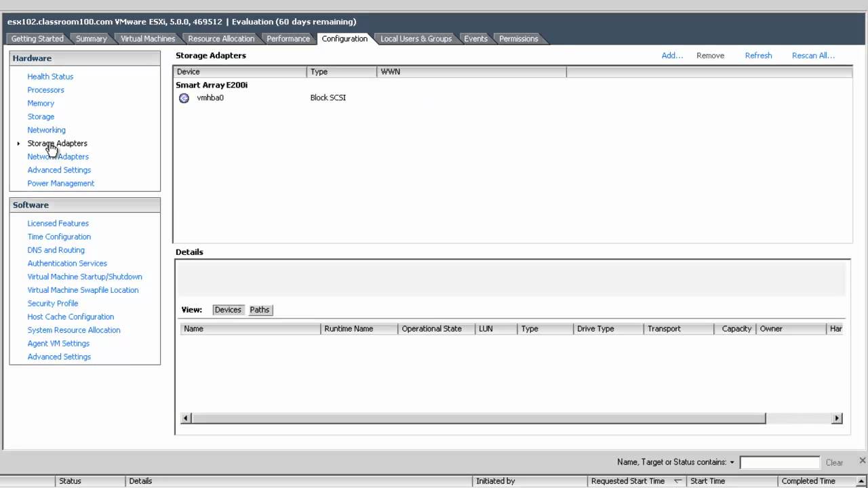Open the Getting Started tab

click(37, 39)
